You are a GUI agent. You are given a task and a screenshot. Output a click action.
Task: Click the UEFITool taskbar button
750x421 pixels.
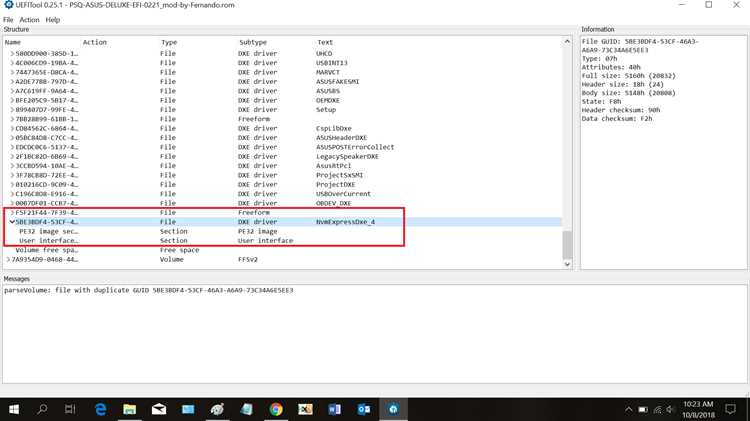(x=393, y=410)
